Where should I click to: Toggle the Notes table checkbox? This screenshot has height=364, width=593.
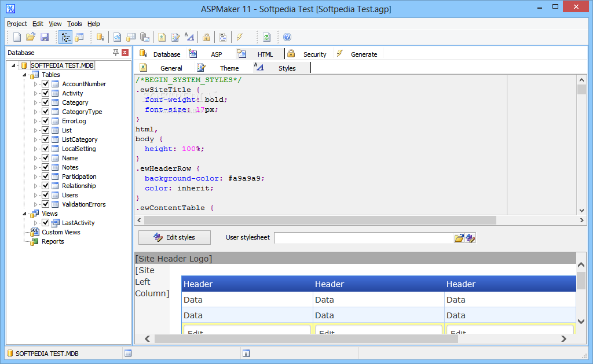[45, 167]
